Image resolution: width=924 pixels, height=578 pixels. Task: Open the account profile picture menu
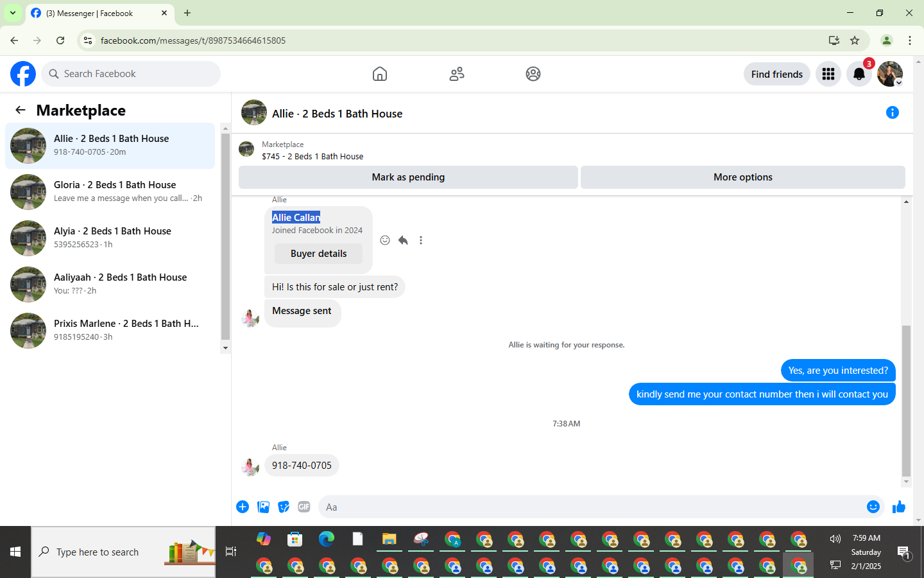coord(890,74)
